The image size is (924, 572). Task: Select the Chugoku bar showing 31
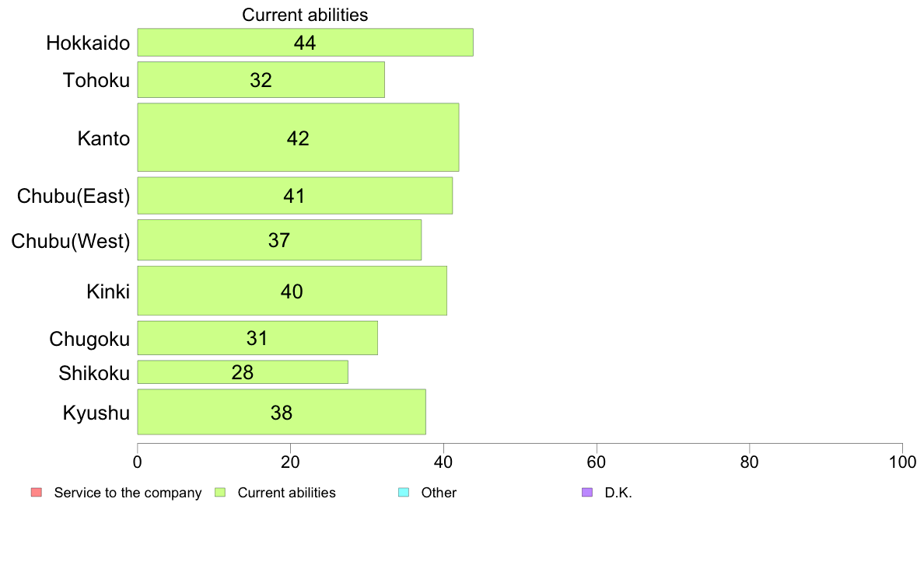(257, 338)
